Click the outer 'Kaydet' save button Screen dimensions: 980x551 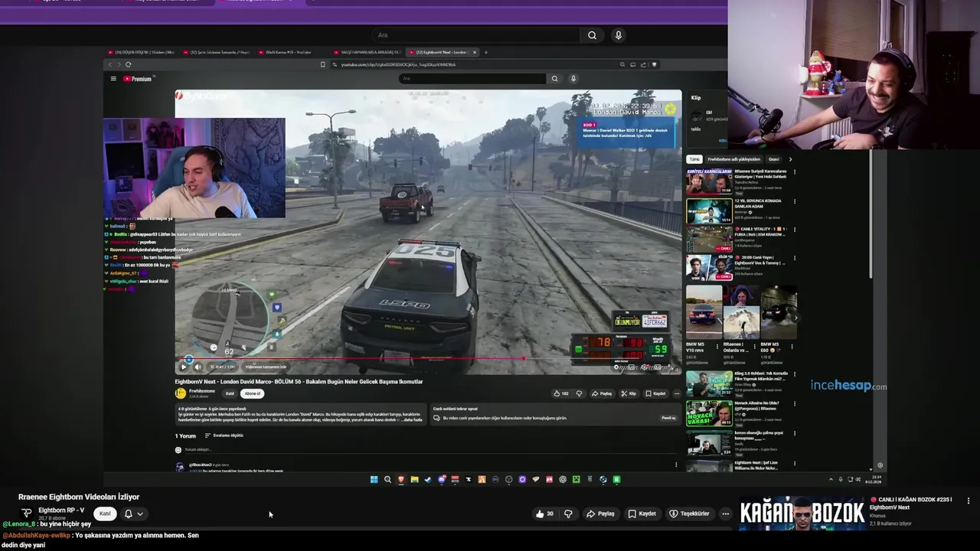pos(642,514)
